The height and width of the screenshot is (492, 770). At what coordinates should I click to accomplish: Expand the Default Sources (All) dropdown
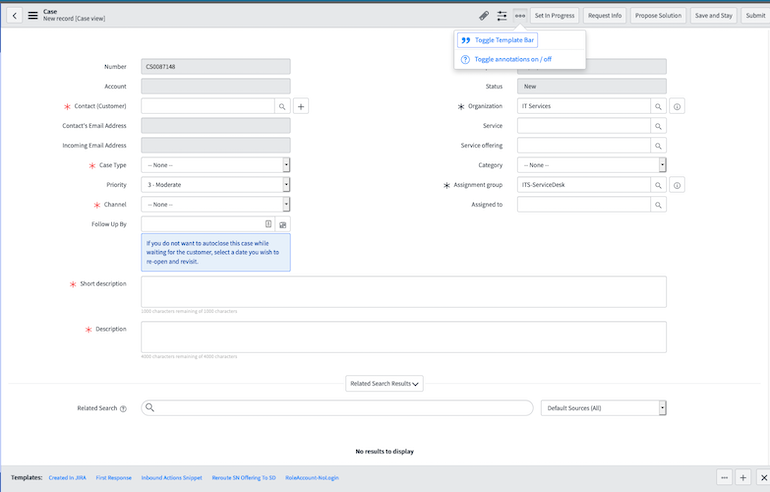603,408
